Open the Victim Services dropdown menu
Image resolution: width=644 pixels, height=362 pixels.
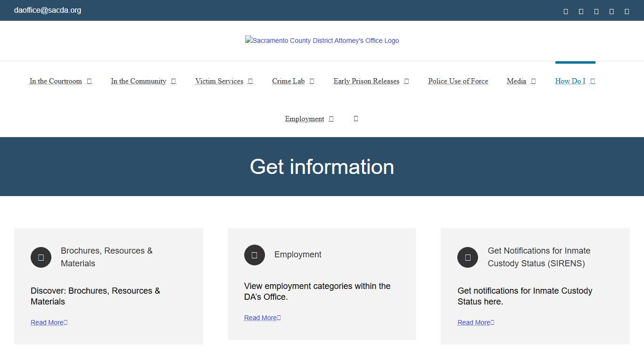point(224,81)
